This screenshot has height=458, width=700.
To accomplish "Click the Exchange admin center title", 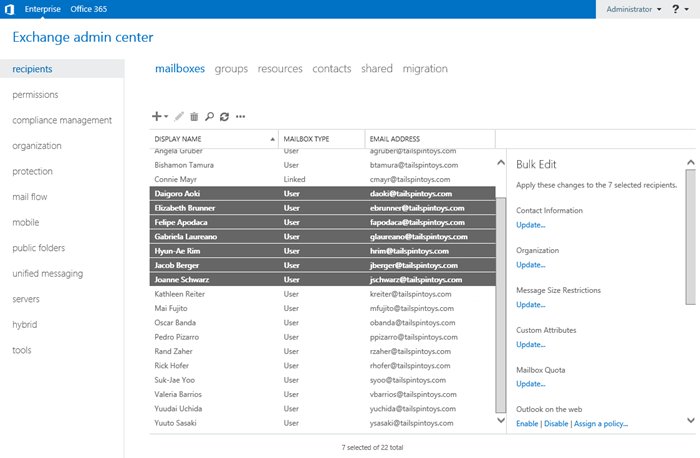I will (83, 37).
